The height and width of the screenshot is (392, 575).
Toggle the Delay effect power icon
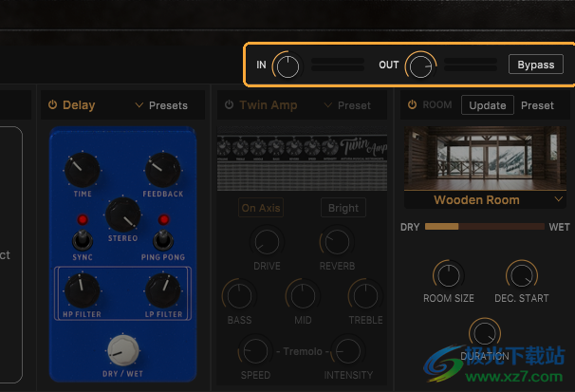53,104
